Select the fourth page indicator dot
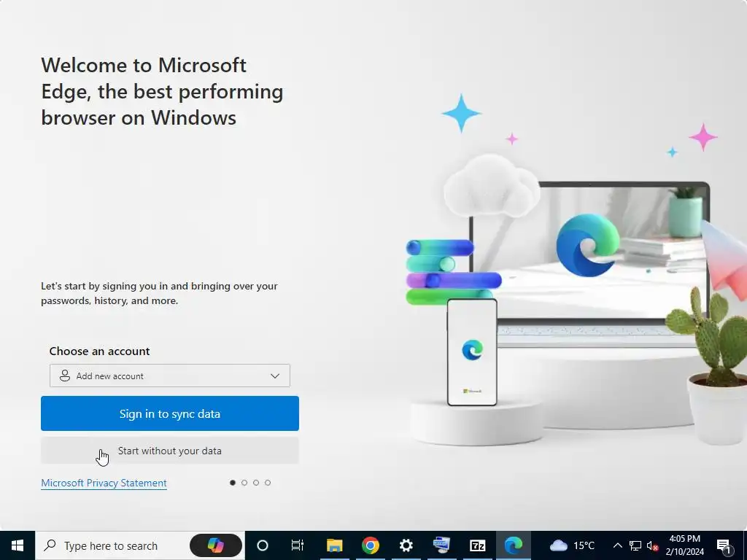The image size is (747, 560). [x=268, y=483]
